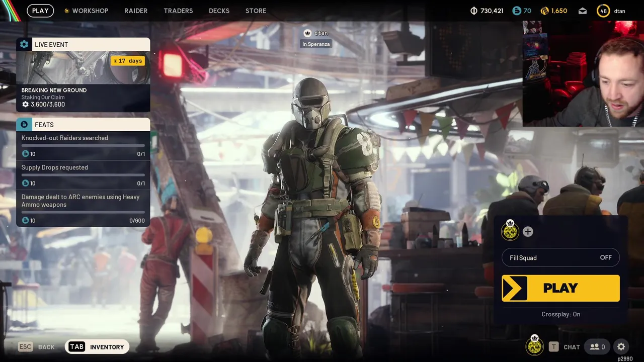Screen dimensions: 644x362
Task: Open the Store tab
Action: (256, 11)
